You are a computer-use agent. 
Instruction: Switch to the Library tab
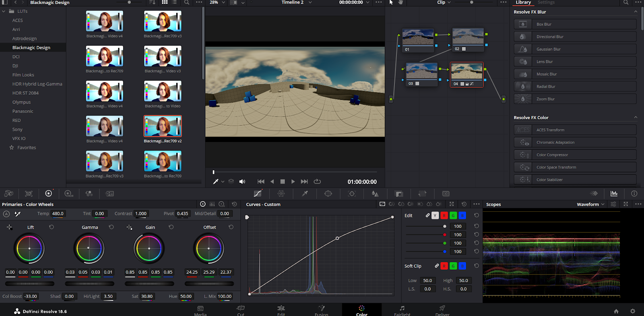523,2
